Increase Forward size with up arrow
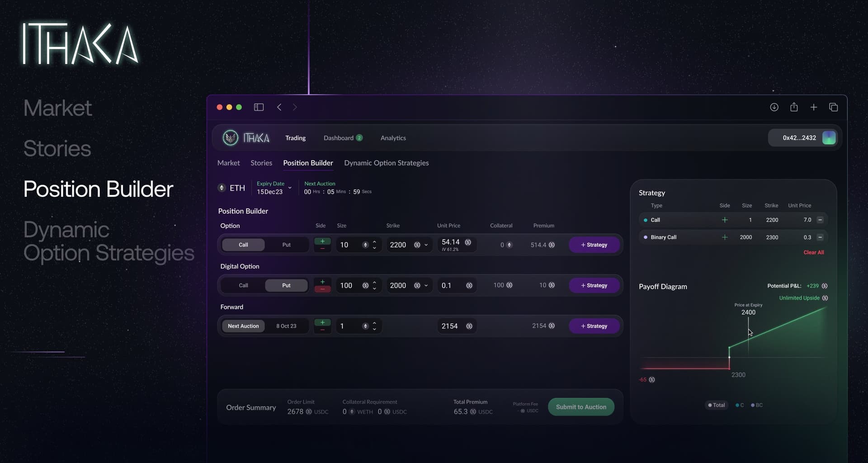Viewport: 868px width, 463px height. (x=374, y=323)
